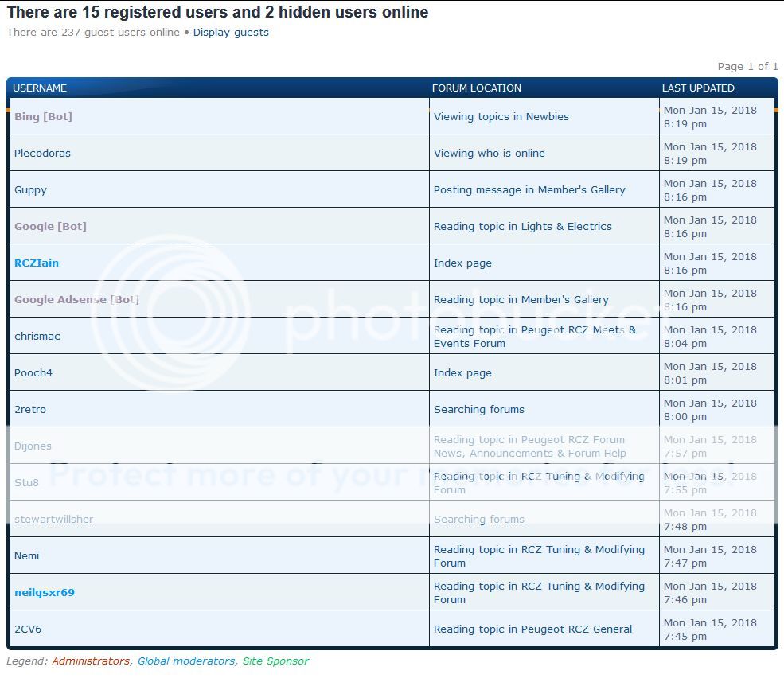The height and width of the screenshot is (686, 784).
Task: Open neilgsxr69 profile link
Action: coord(45,593)
